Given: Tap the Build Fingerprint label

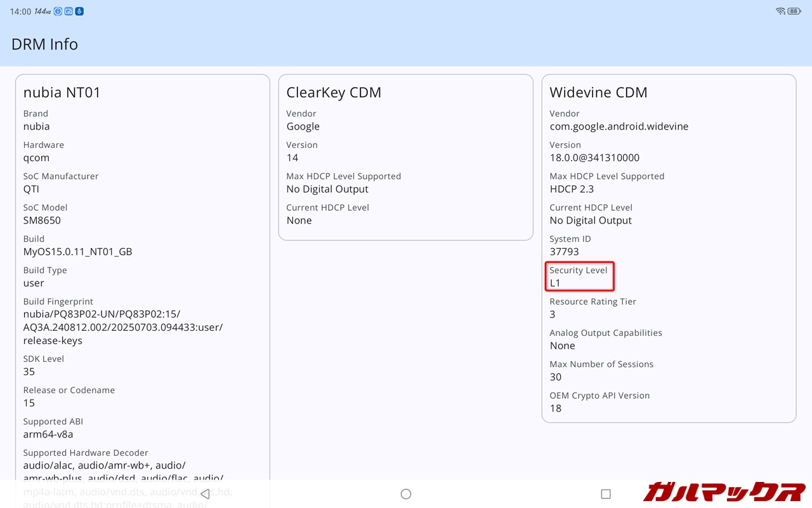Looking at the screenshot, I should (x=58, y=302).
